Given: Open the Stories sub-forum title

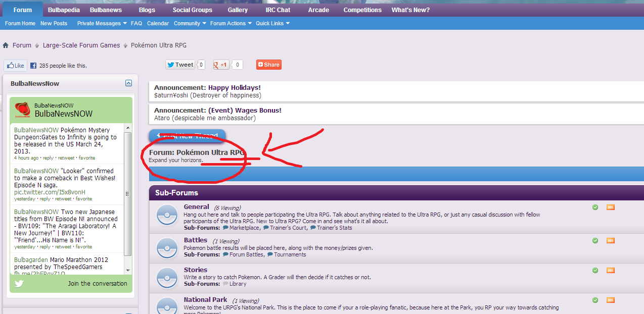Looking at the screenshot, I should click(x=196, y=270).
